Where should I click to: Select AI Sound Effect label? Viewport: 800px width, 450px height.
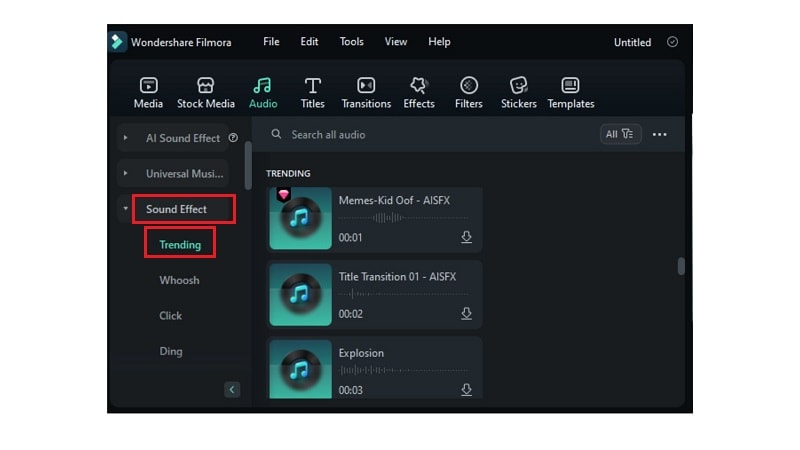click(183, 138)
